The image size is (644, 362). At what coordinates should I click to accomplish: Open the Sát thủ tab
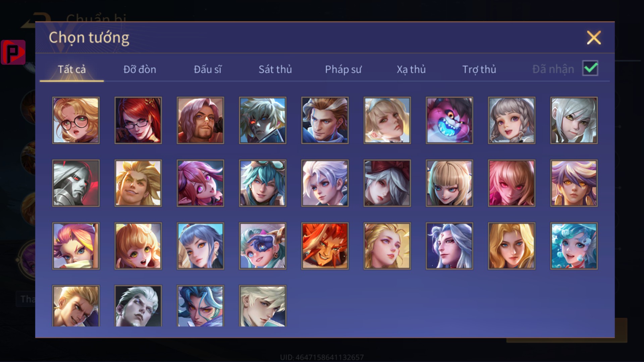coord(275,69)
